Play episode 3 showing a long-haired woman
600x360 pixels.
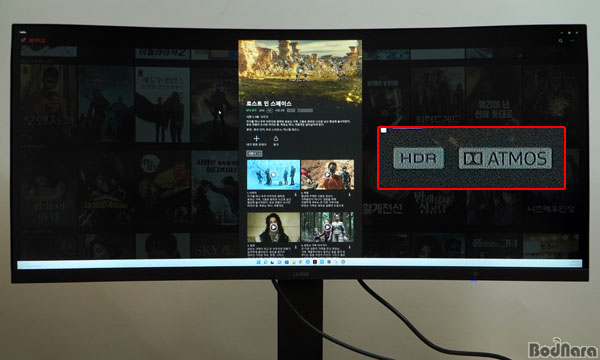coord(273,227)
